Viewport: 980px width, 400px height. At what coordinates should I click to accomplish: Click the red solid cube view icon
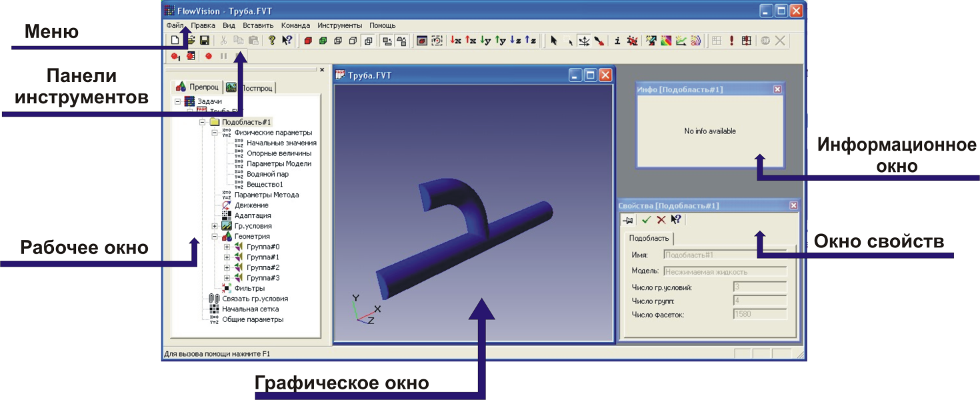[308, 41]
